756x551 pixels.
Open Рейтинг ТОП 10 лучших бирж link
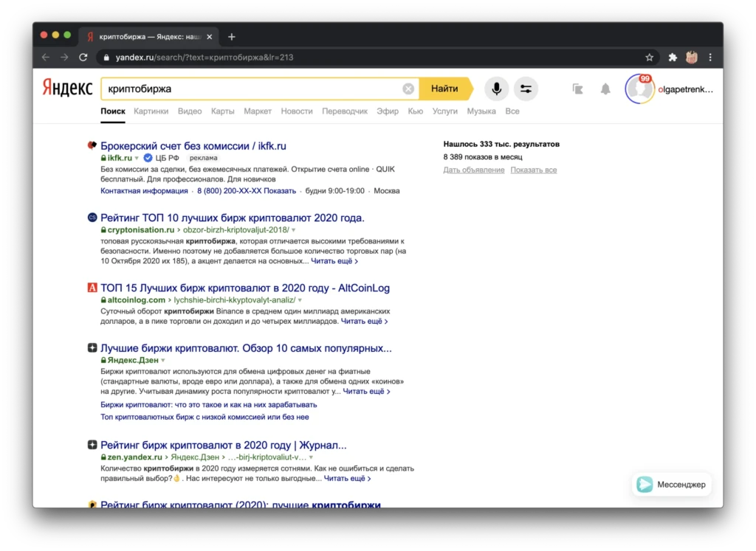click(232, 218)
